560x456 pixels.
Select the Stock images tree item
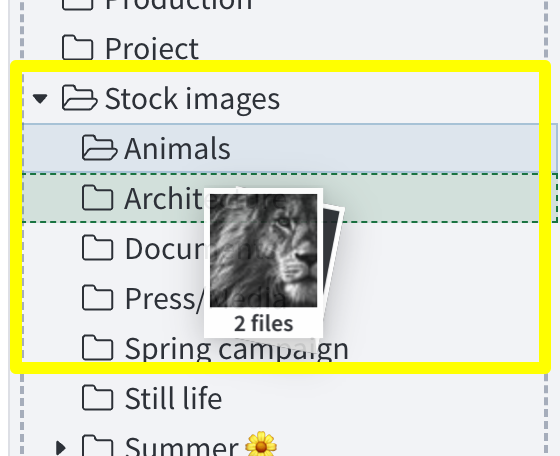point(281,98)
